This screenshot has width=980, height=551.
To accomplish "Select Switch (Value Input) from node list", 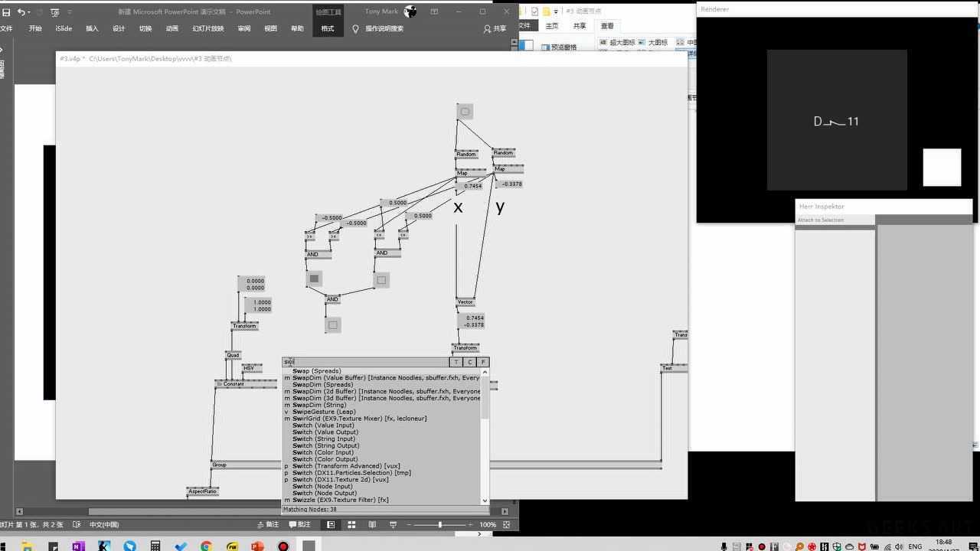I will (x=323, y=425).
